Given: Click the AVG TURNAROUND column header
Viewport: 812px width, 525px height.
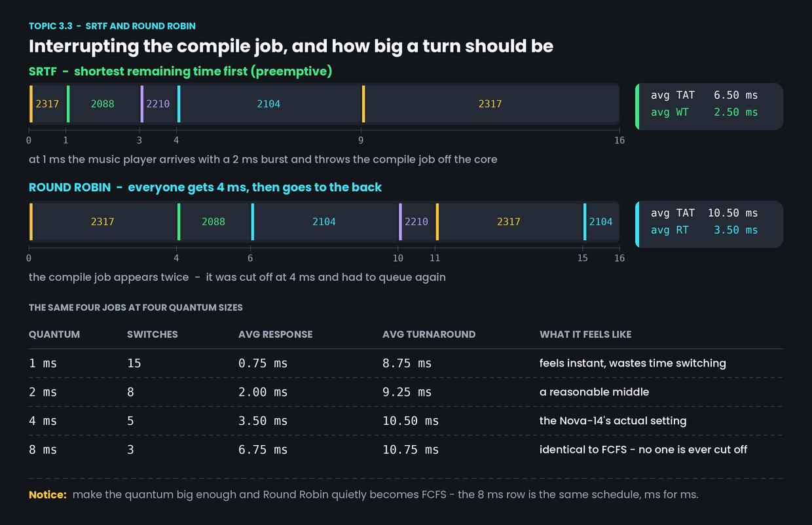Looking at the screenshot, I should (x=429, y=334).
